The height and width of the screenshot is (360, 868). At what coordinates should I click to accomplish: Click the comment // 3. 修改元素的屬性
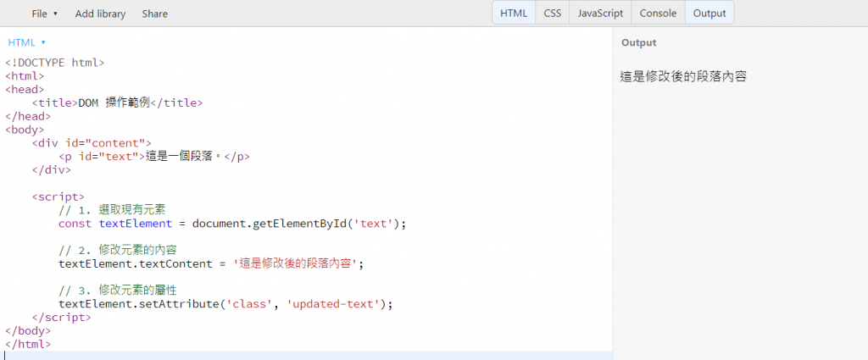118,291
